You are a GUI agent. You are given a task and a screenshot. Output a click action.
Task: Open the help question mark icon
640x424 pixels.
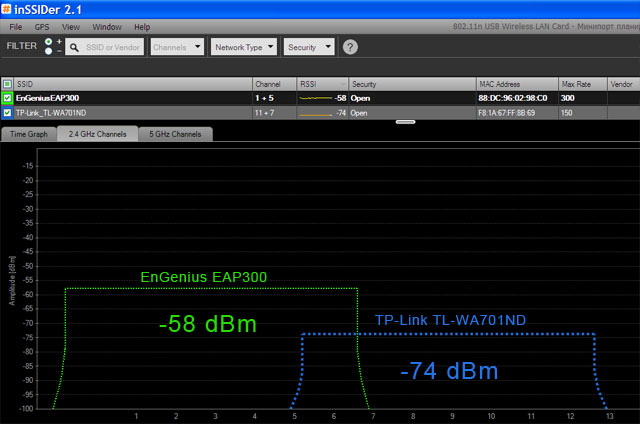coord(350,47)
